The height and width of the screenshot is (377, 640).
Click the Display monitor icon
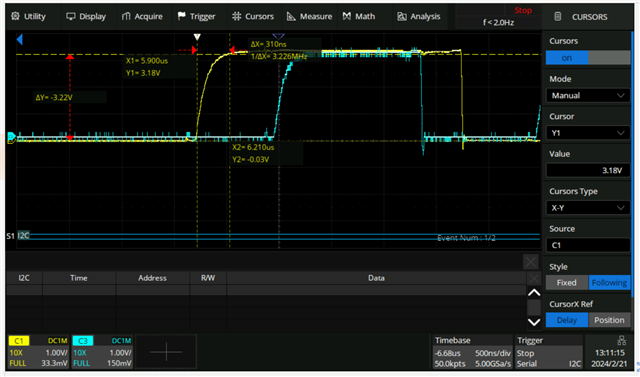coord(71,16)
